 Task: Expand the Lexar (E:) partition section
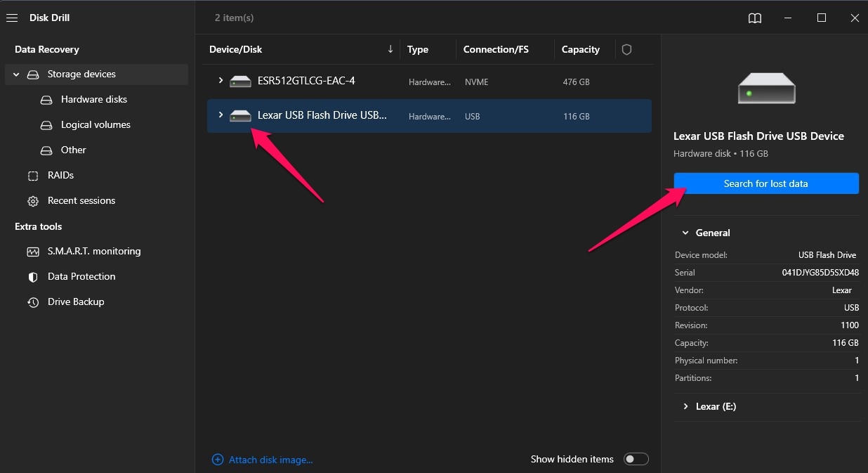(685, 406)
